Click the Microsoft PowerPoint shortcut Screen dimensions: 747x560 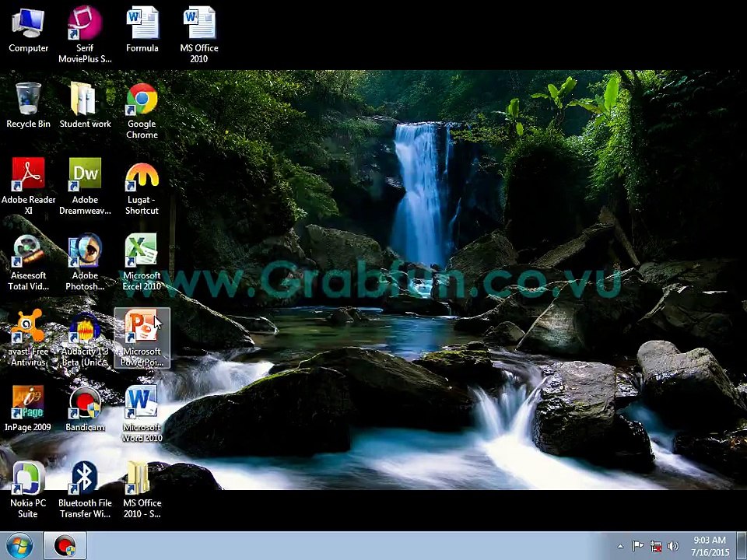142,338
